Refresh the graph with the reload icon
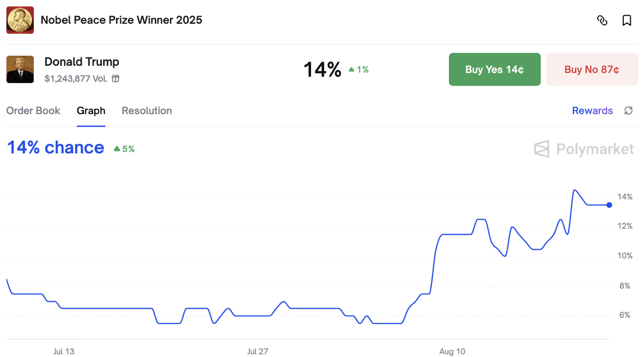644x357 pixels. [628, 111]
